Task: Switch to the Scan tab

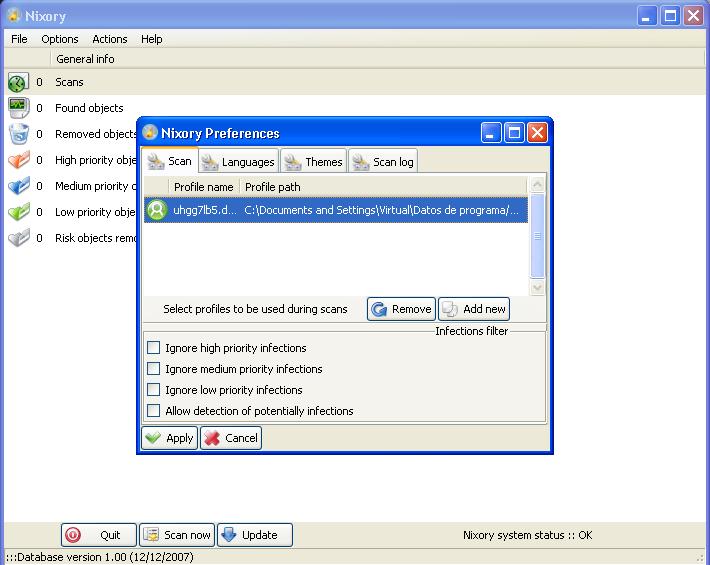Action: click(170, 161)
